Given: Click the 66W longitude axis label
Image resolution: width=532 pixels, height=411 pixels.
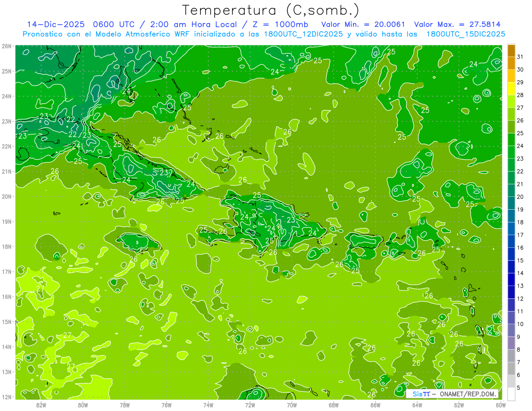Looking at the screenshot, I should tap(376, 405).
